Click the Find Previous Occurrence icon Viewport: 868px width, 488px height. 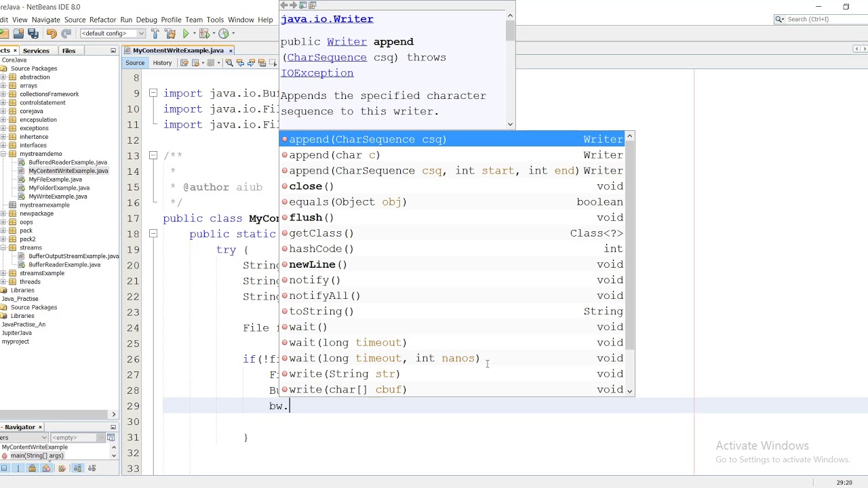[240, 63]
